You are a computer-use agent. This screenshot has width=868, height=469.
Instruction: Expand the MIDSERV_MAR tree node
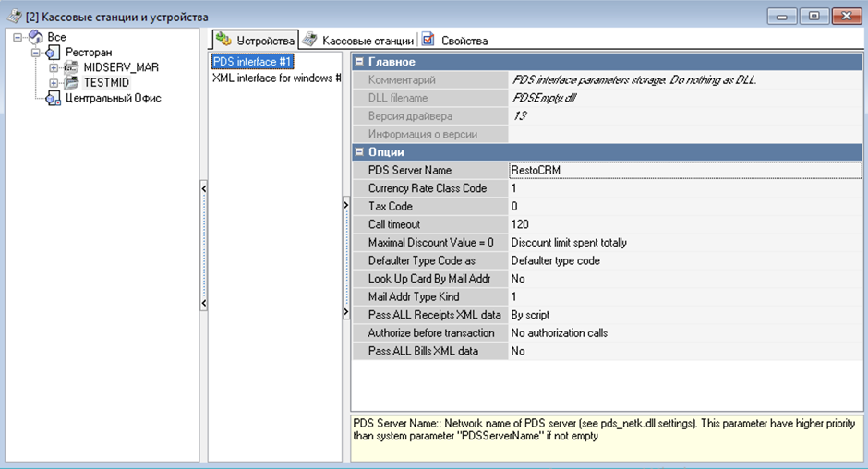tap(54, 67)
